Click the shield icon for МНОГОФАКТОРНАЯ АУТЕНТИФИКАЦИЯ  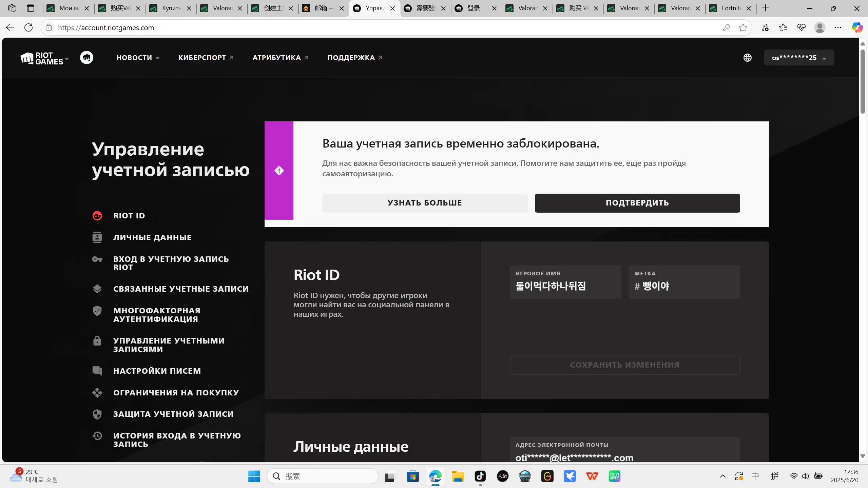(x=97, y=311)
